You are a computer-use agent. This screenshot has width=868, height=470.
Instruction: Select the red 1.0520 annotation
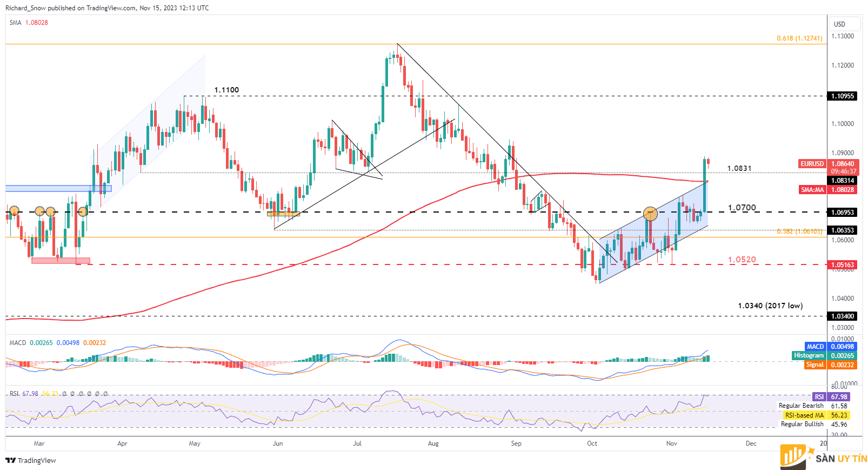click(742, 260)
